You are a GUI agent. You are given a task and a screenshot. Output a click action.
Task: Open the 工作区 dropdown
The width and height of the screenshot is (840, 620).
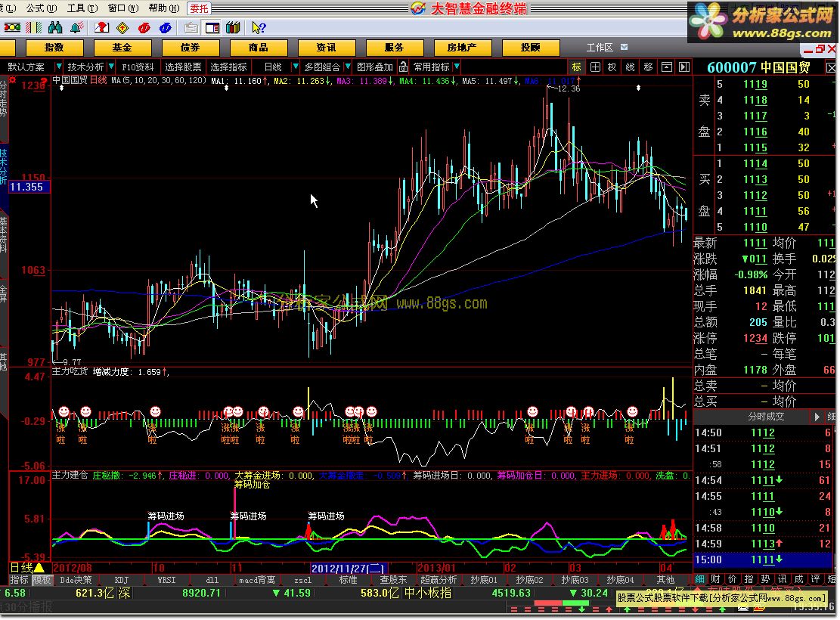(624, 47)
